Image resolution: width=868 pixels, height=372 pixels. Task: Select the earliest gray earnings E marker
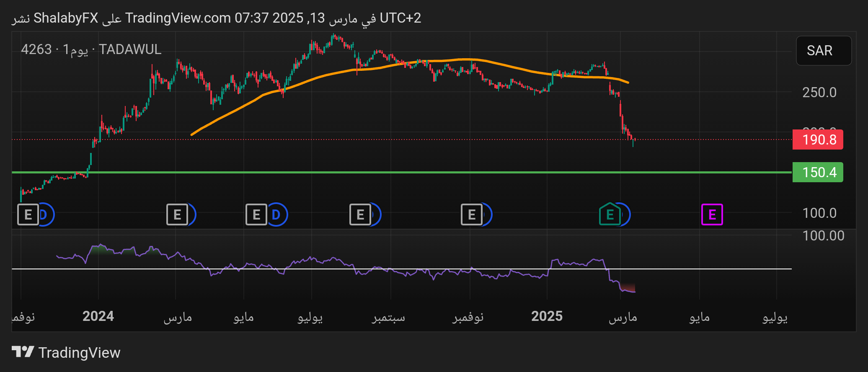coord(28,214)
